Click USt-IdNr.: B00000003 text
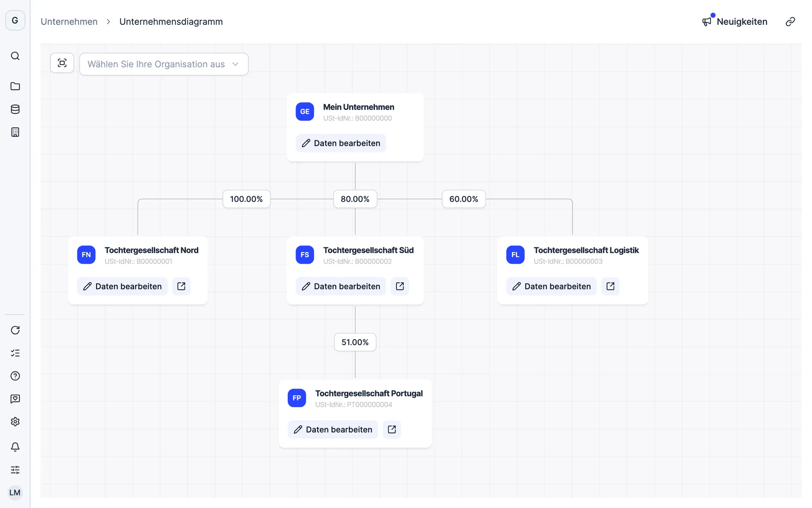Viewport: 812px width, 508px height. (568, 261)
